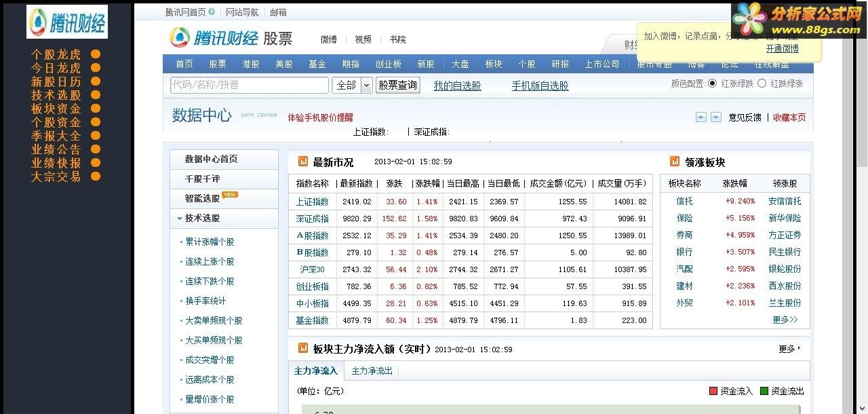Click the up arrow icon beside 意见反馈
Viewport: 868px width, 414px height.
(701, 117)
